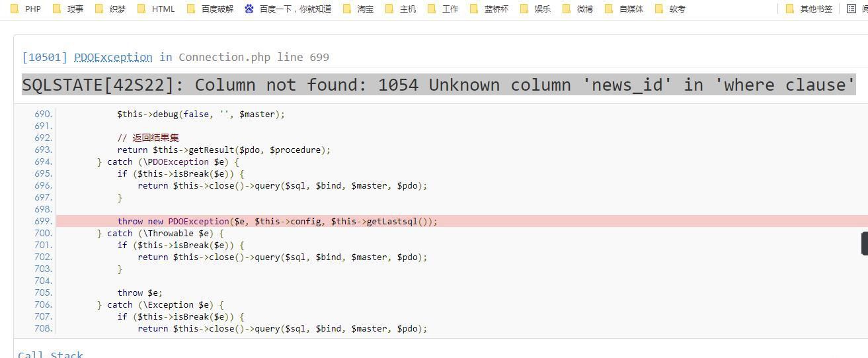Open the 自媒体 bookmark folder
This screenshot has width=868, height=358.
[624, 9]
